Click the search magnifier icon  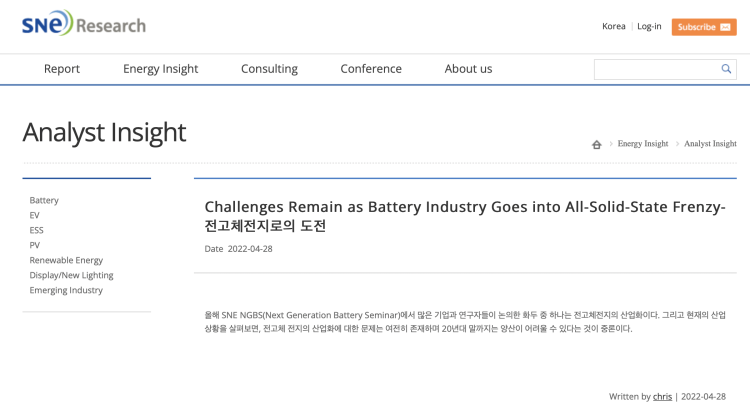pyautogui.click(x=726, y=69)
